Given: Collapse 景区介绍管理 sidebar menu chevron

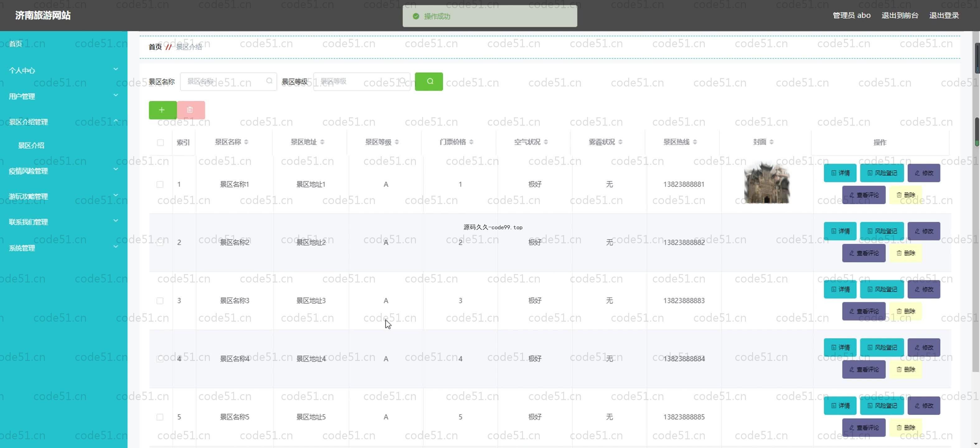Looking at the screenshot, I should (x=116, y=121).
